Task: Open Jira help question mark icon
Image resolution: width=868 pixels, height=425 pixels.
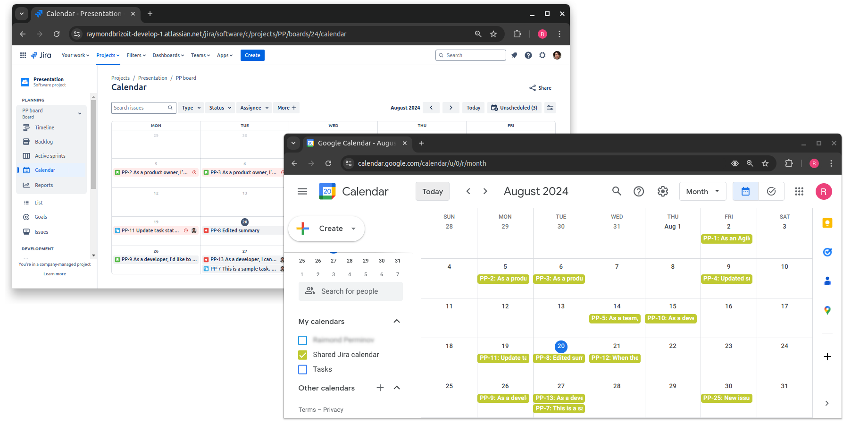Action: 528,55
